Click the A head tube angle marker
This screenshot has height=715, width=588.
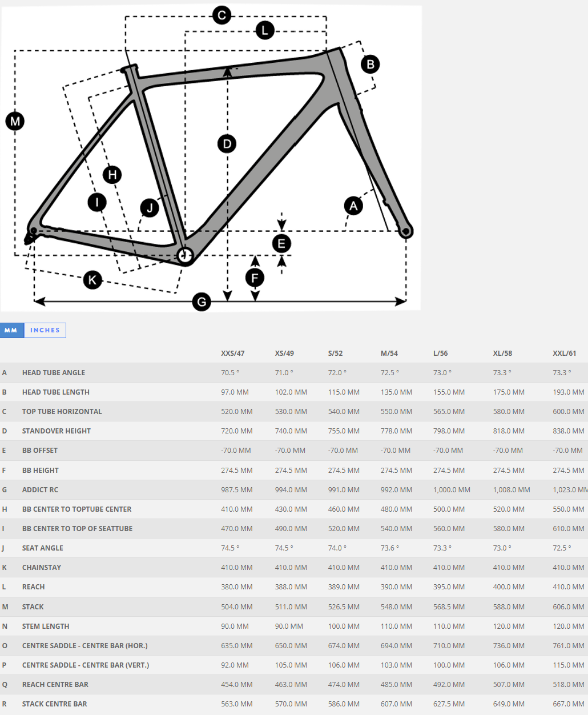(353, 206)
